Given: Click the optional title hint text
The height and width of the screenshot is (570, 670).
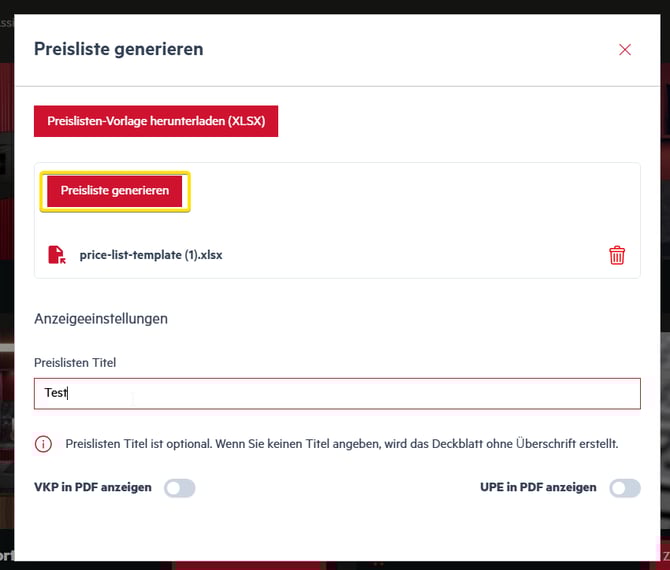Looking at the screenshot, I should click(x=341, y=444).
